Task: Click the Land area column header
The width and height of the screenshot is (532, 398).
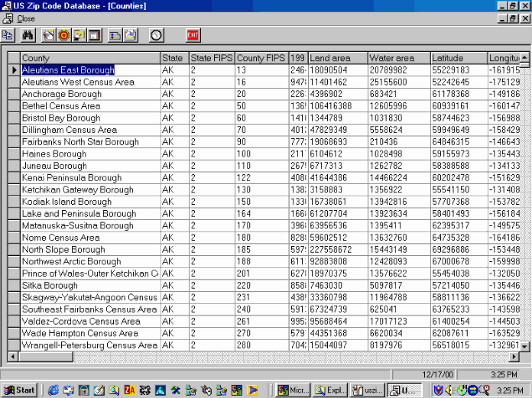Action: [x=336, y=58]
